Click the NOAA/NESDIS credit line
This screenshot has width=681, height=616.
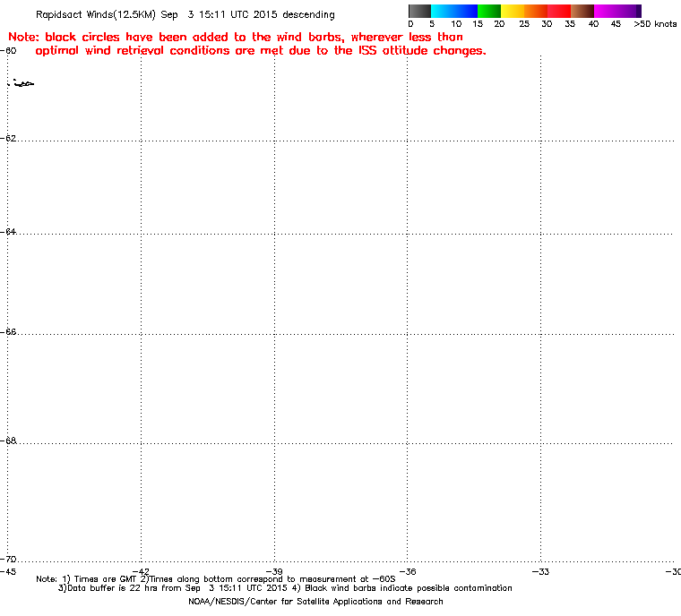tap(315, 602)
